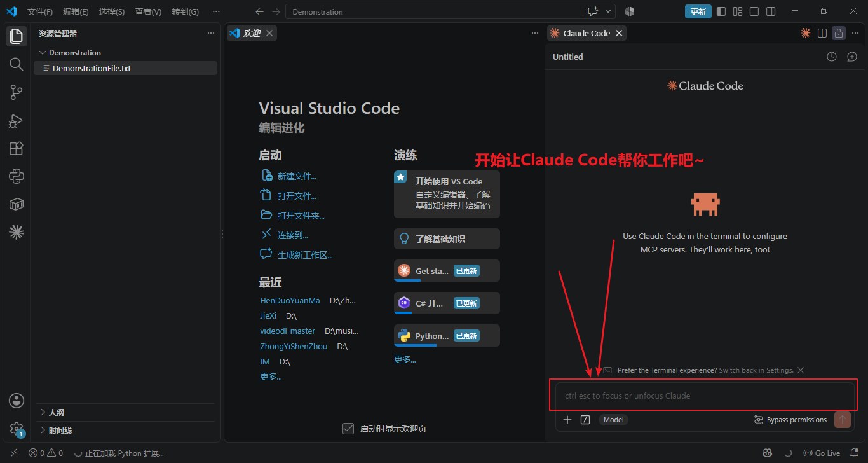This screenshot has width=868, height=463.
Task: Open the 选择(S) menu
Action: click(112, 11)
